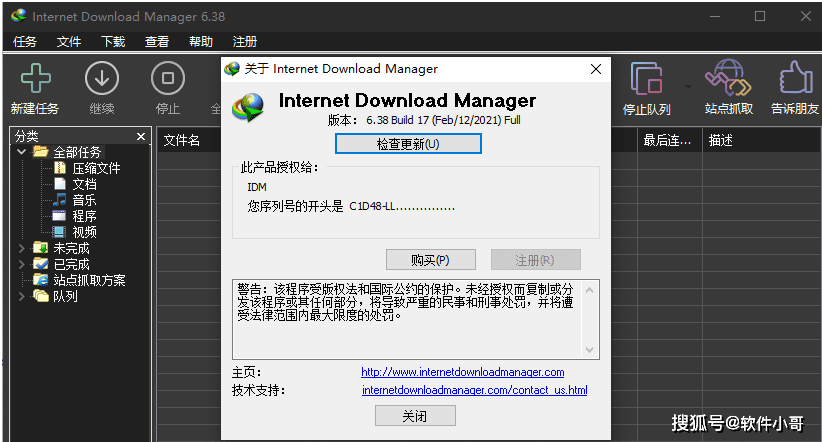Select the 文档 document category icon
This screenshot has height=442, width=822.
[x=60, y=184]
